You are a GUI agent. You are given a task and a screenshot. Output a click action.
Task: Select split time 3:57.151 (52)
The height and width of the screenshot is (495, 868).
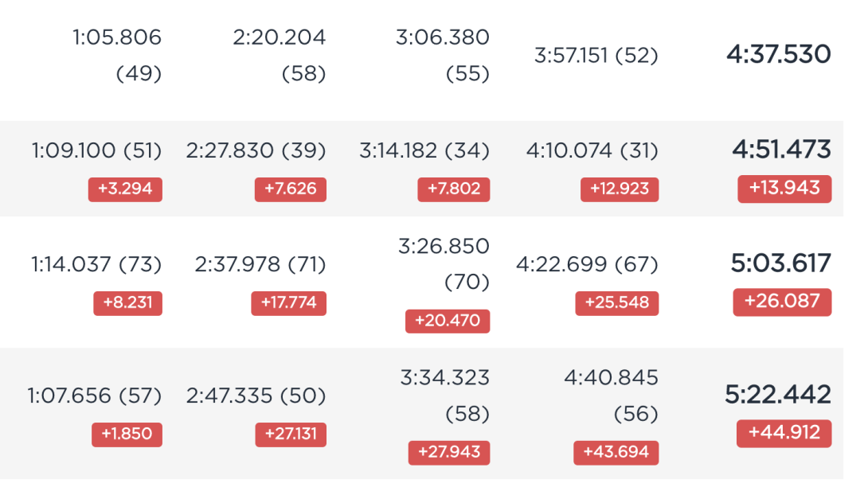(596, 55)
